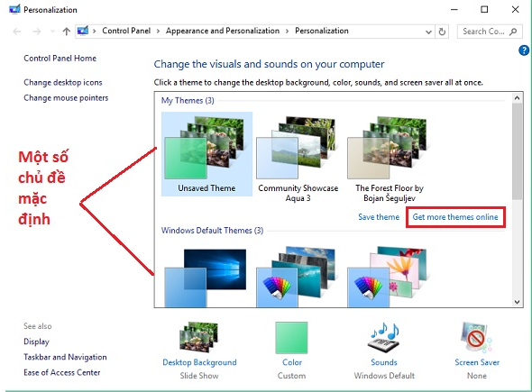Viewport: 532px width, 392px height.
Task: Open Change mouse pointers link
Action: click(66, 98)
